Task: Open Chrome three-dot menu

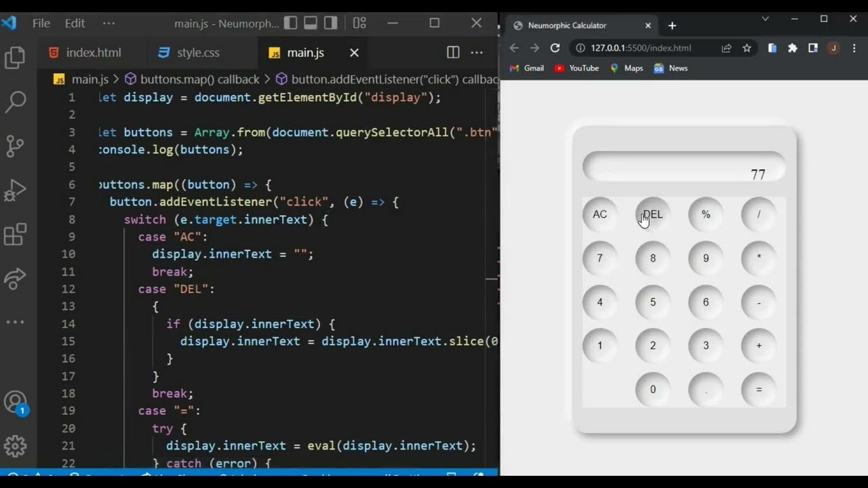Action: (x=854, y=48)
